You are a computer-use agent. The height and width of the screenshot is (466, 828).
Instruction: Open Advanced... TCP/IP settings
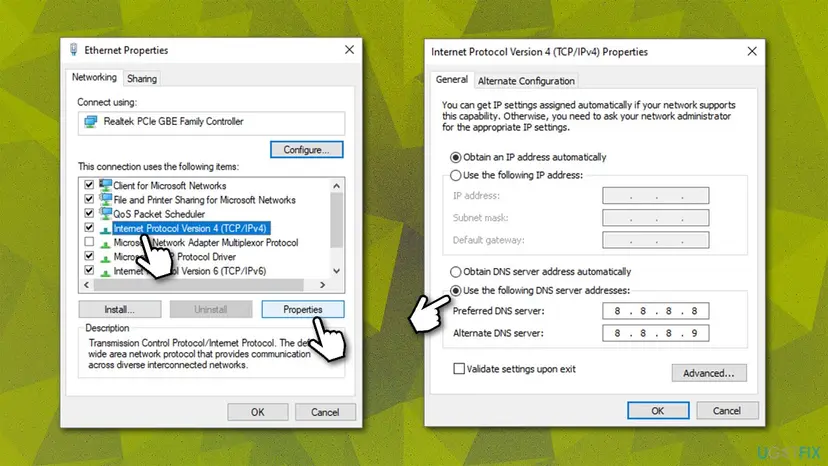(709, 373)
